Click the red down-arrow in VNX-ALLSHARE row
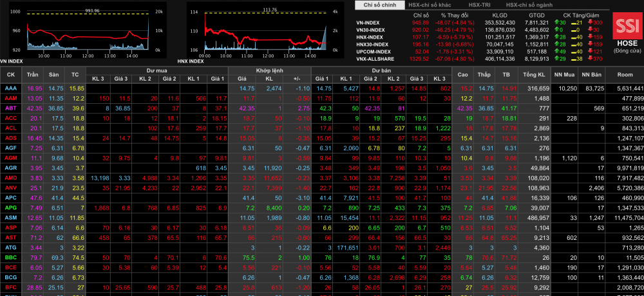644x296 pixels. [x=591, y=59]
